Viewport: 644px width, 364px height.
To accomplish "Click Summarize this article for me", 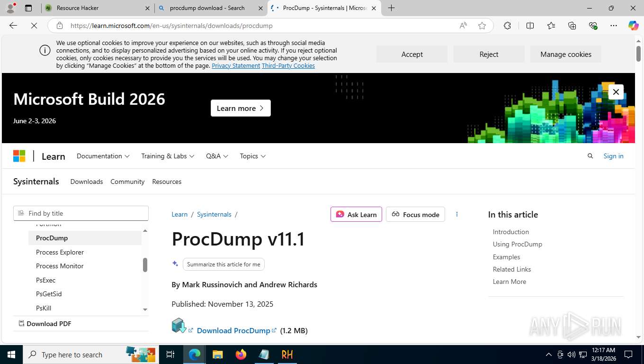I will (224, 264).
